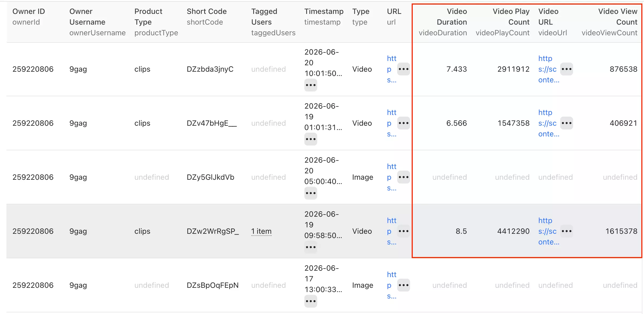Select the Product Type column header
Viewport: 644px width, 314px height.
tap(156, 22)
